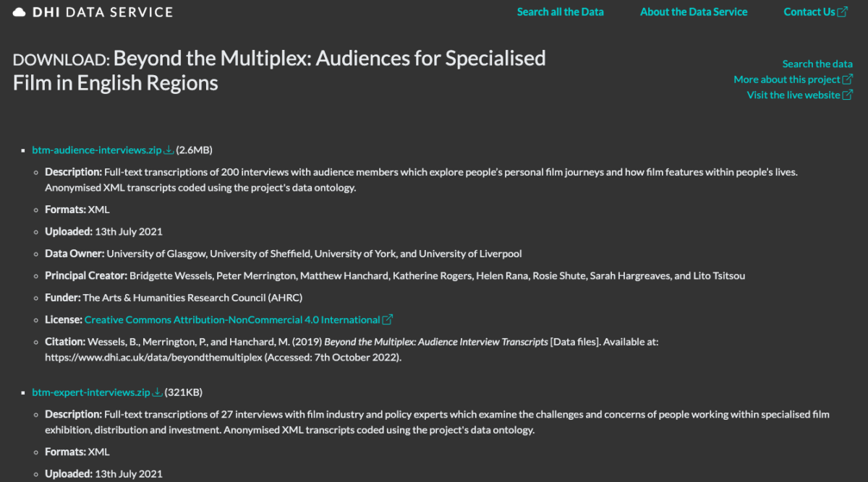The width and height of the screenshot is (868, 482).
Task: Visit the live website link
Action: coord(793,95)
